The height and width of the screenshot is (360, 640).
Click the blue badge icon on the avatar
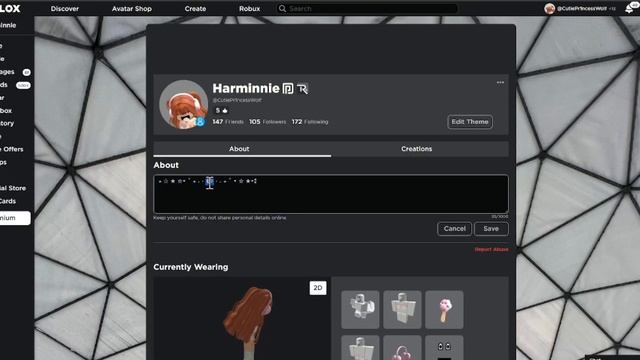[200, 122]
